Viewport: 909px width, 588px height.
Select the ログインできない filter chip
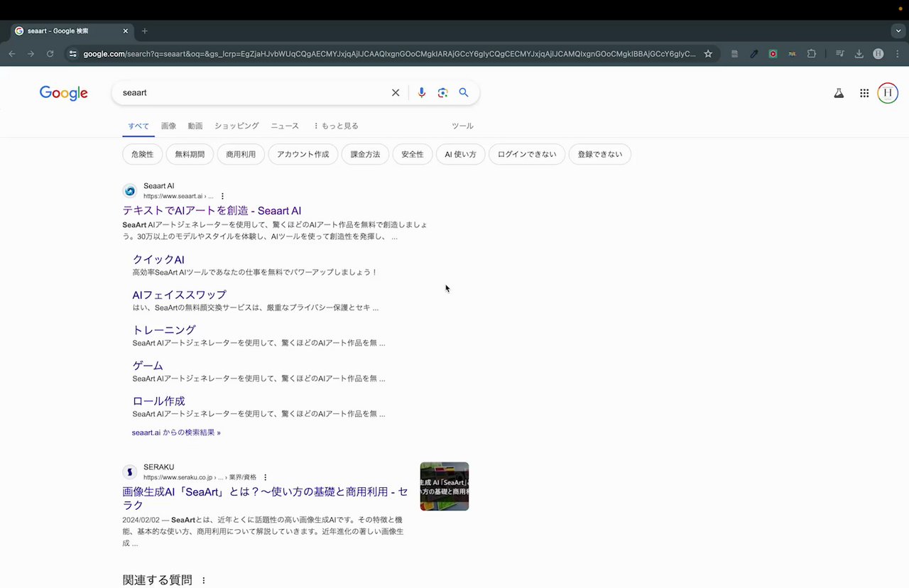coord(527,154)
